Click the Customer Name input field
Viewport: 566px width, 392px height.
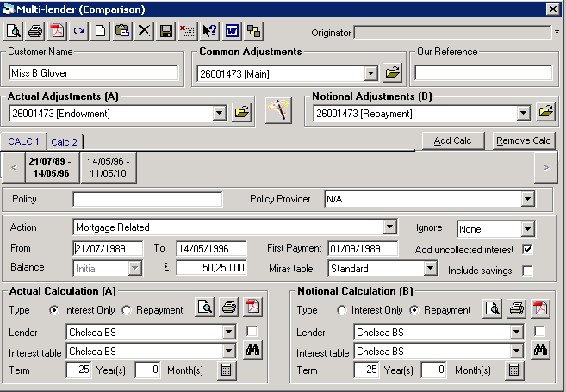92,73
